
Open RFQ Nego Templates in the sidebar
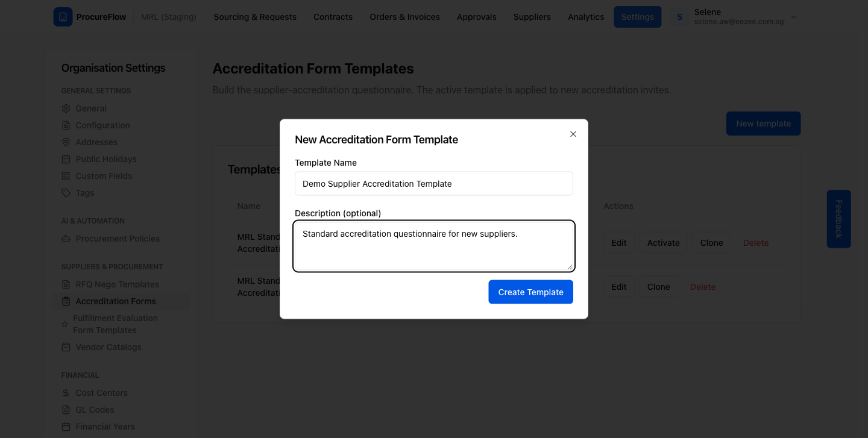(117, 284)
